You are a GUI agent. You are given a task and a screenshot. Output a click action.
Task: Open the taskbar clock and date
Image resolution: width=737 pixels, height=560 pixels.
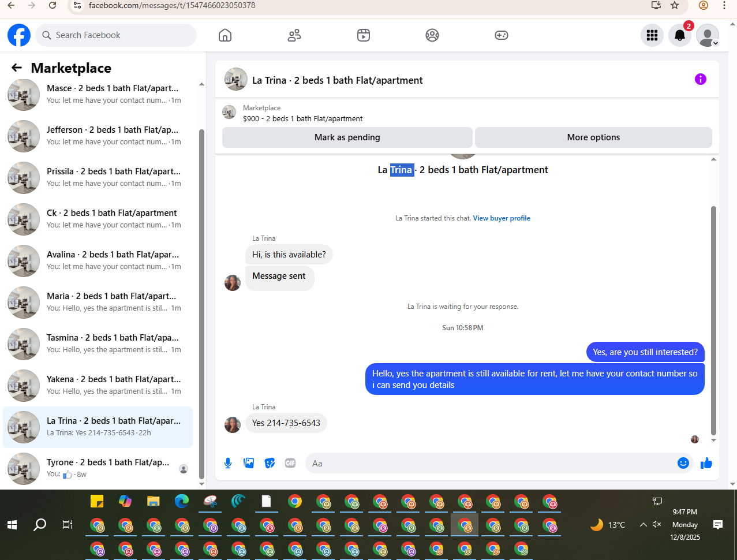pos(685,524)
